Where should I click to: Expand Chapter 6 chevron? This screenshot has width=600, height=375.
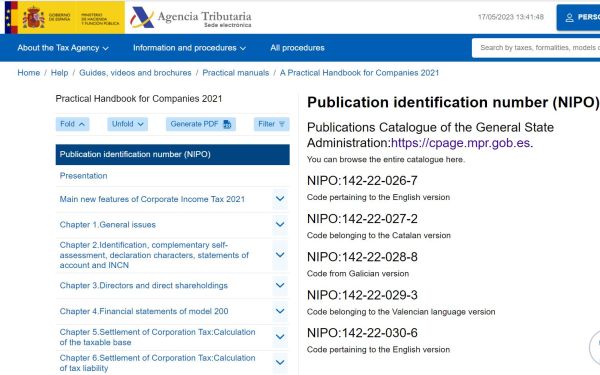pos(280,362)
